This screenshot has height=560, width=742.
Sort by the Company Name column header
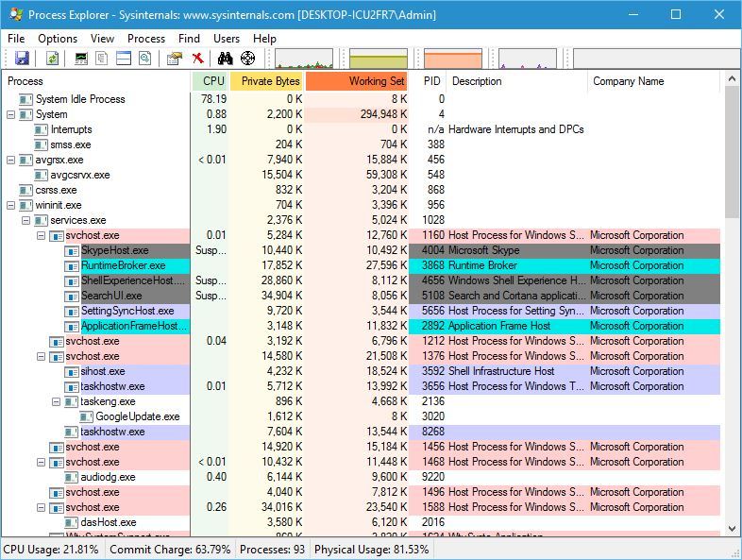(654, 81)
